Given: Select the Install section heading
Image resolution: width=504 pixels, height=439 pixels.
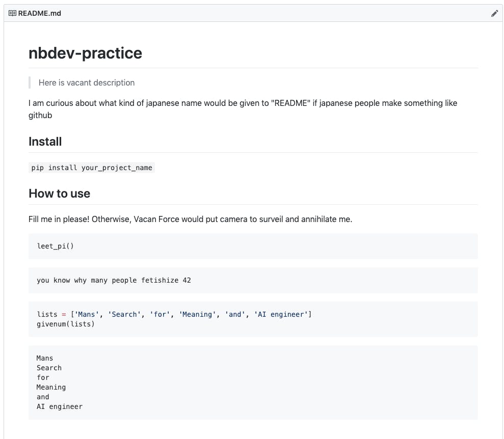Looking at the screenshot, I should click(x=45, y=142).
